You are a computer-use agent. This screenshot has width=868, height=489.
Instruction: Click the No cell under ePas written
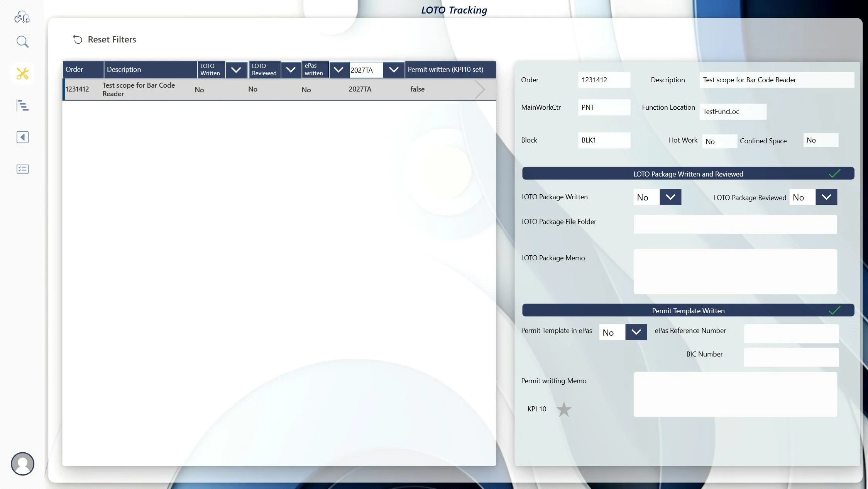[306, 90]
